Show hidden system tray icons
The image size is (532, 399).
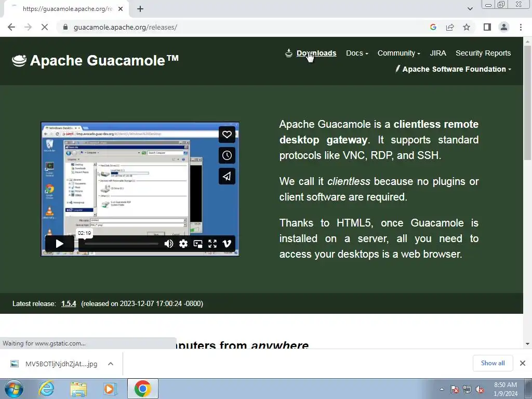coord(442,389)
